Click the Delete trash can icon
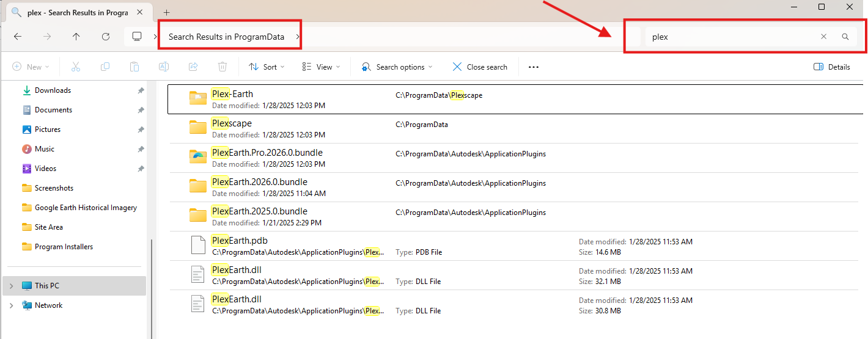 [223, 67]
